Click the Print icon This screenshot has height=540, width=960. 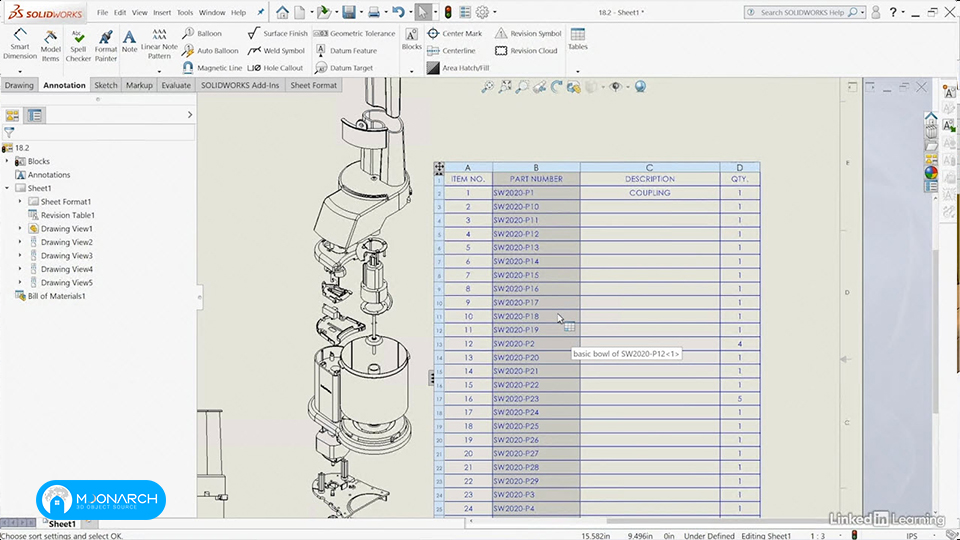click(x=373, y=12)
